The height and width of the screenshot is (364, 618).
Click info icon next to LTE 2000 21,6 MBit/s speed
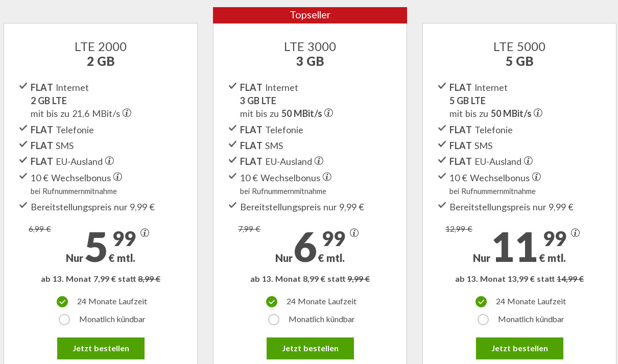click(x=127, y=113)
